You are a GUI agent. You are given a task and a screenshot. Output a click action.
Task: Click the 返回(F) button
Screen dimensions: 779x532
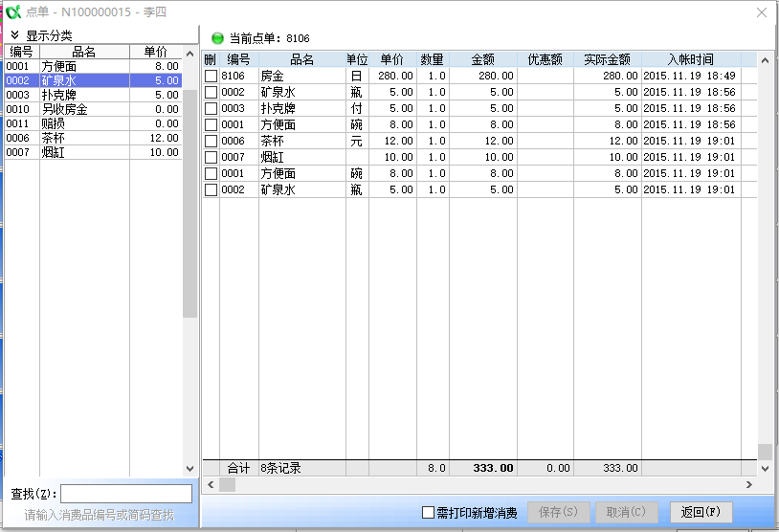pyautogui.click(x=700, y=512)
